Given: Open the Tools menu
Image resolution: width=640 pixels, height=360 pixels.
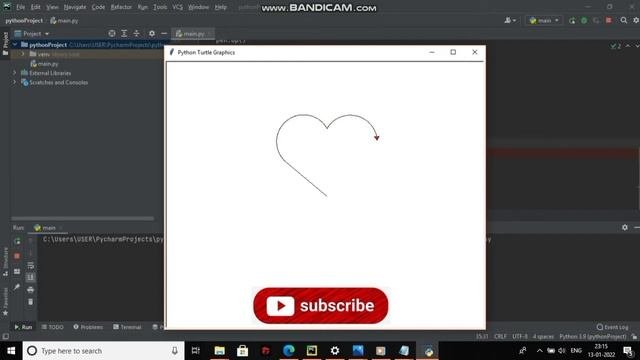Looking at the screenshot, I should (x=160, y=7).
